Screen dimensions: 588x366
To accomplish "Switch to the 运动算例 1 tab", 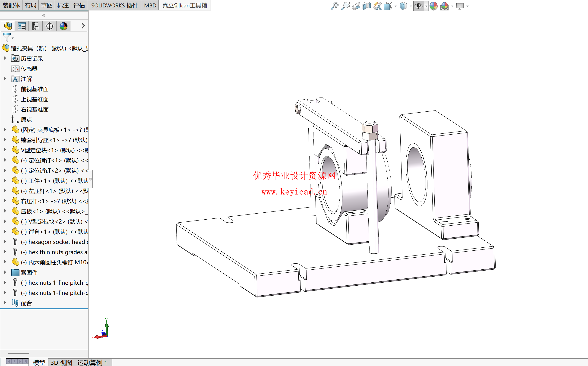I will pyautogui.click(x=92, y=362).
